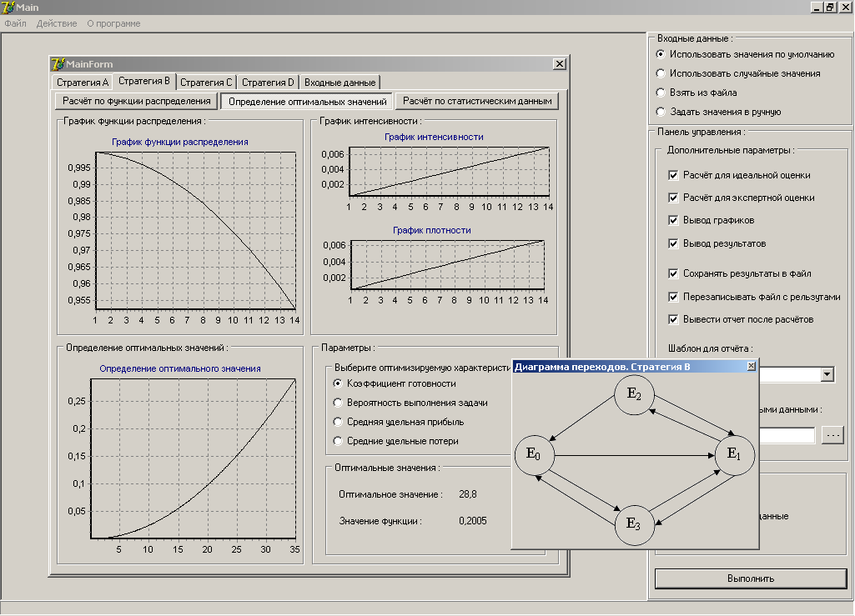Select Использовать случайные значения option
The width and height of the screenshot is (855, 616).
click(x=738, y=73)
